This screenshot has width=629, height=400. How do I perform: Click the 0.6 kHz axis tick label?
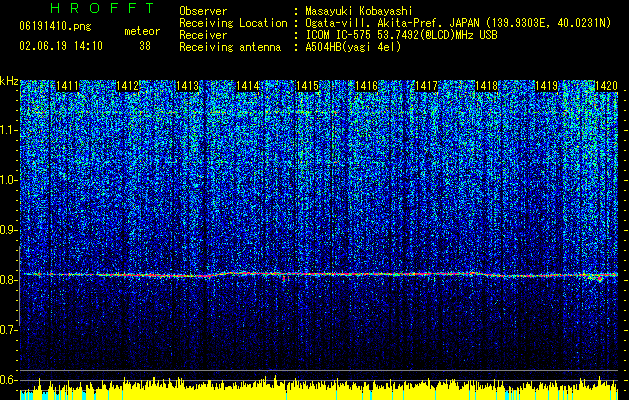point(9,380)
